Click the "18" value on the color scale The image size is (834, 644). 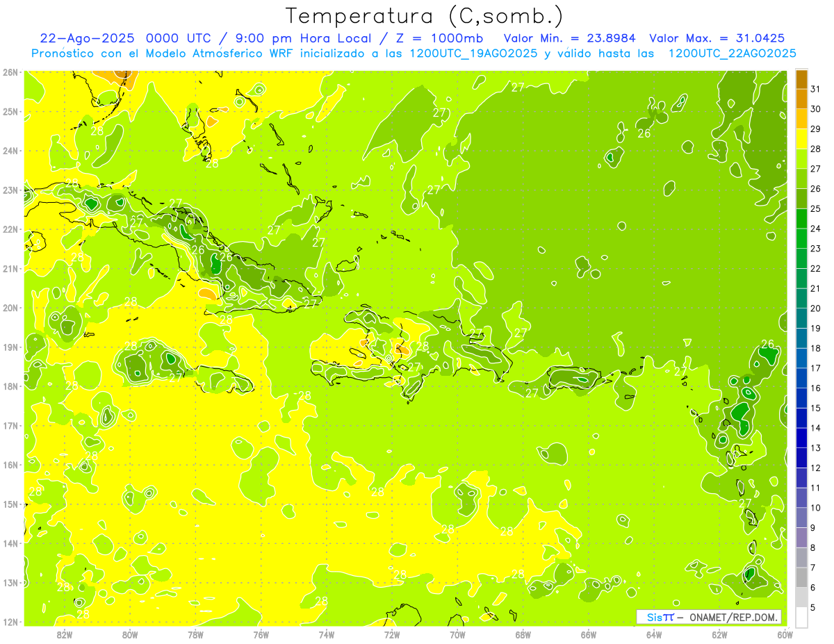pyautogui.click(x=815, y=348)
